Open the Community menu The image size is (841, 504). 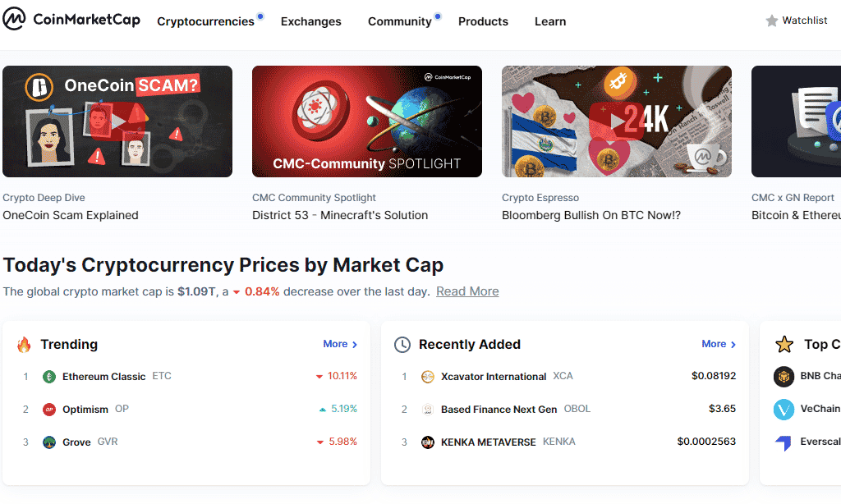point(399,21)
